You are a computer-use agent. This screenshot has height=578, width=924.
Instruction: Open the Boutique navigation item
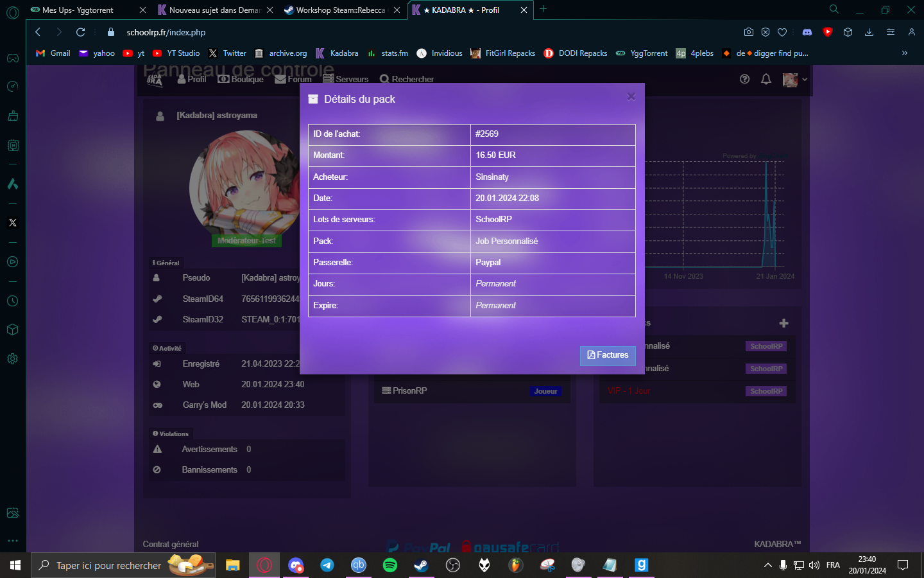(241, 79)
